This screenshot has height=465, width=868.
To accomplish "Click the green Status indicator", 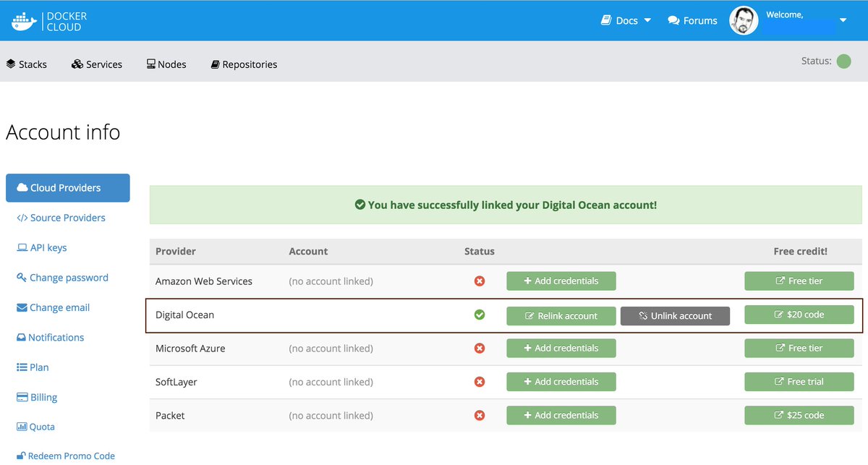I will 844,61.
